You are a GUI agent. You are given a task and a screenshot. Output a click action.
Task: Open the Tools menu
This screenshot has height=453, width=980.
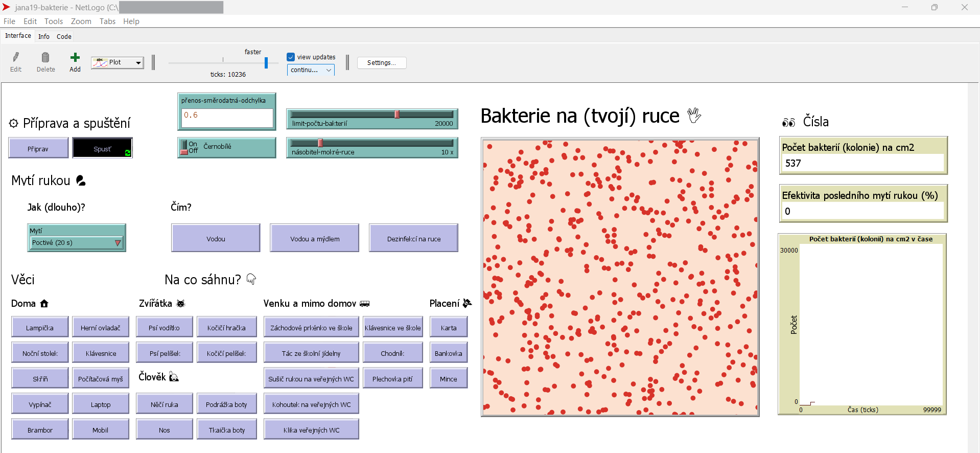(53, 21)
